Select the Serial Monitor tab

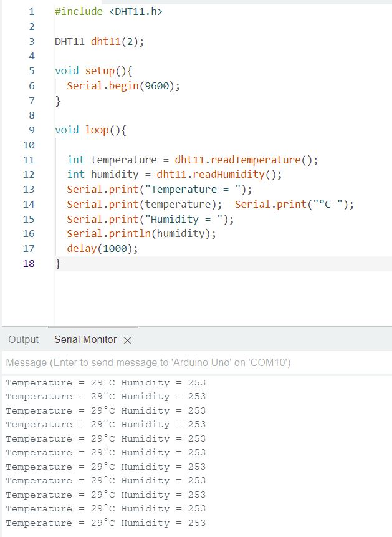[85, 339]
